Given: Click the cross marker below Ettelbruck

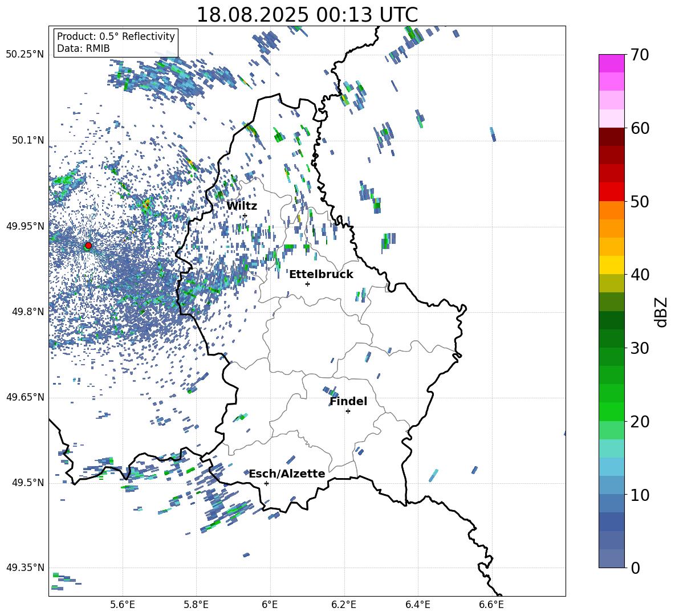Looking at the screenshot, I should pos(307,284).
